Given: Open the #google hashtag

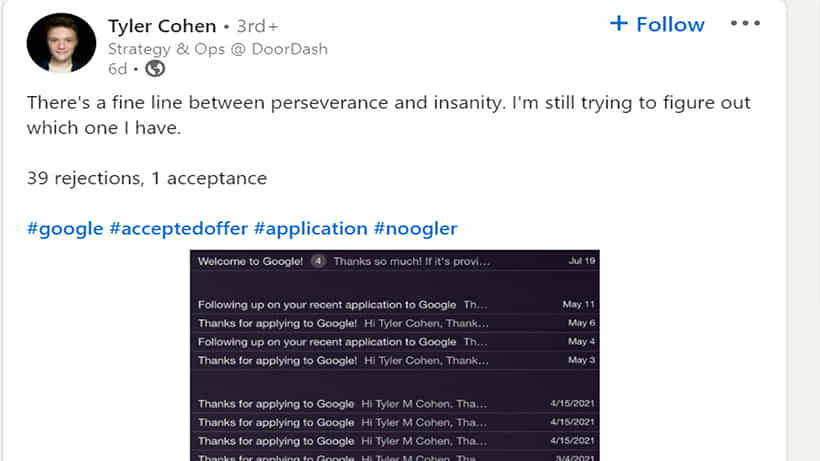Looking at the screenshot, I should [65, 228].
